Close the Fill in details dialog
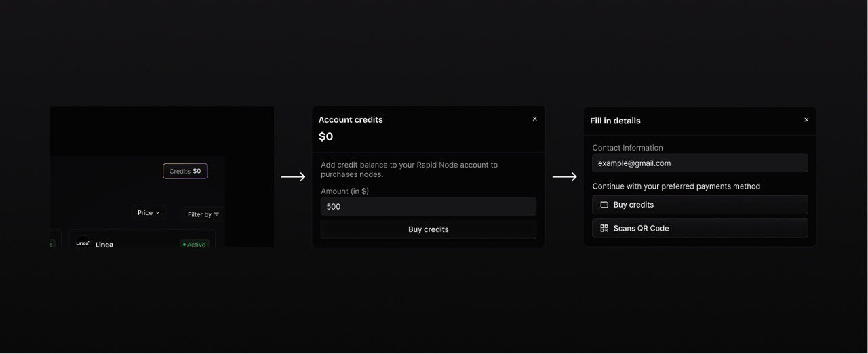Image resolution: width=868 pixels, height=354 pixels. (806, 120)
